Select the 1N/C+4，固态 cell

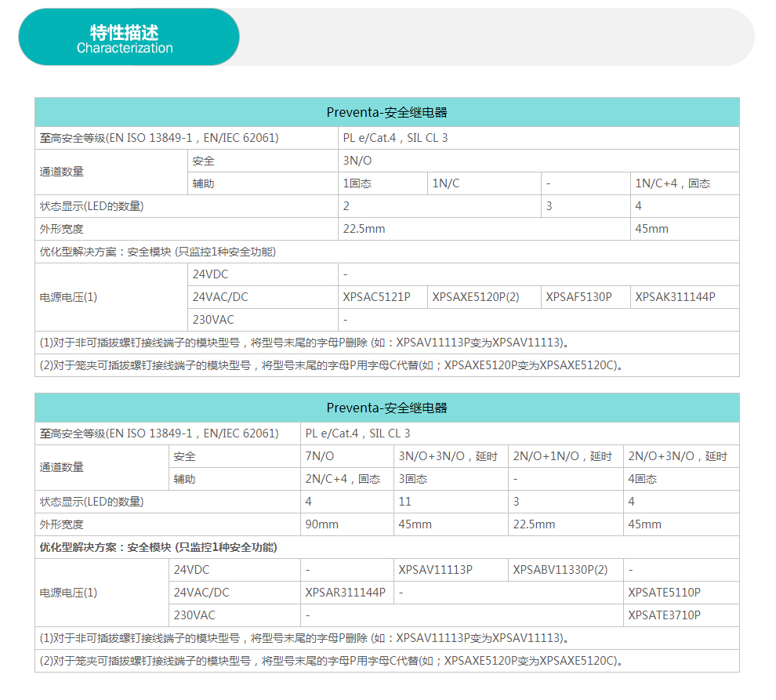(x=685, y=183)
